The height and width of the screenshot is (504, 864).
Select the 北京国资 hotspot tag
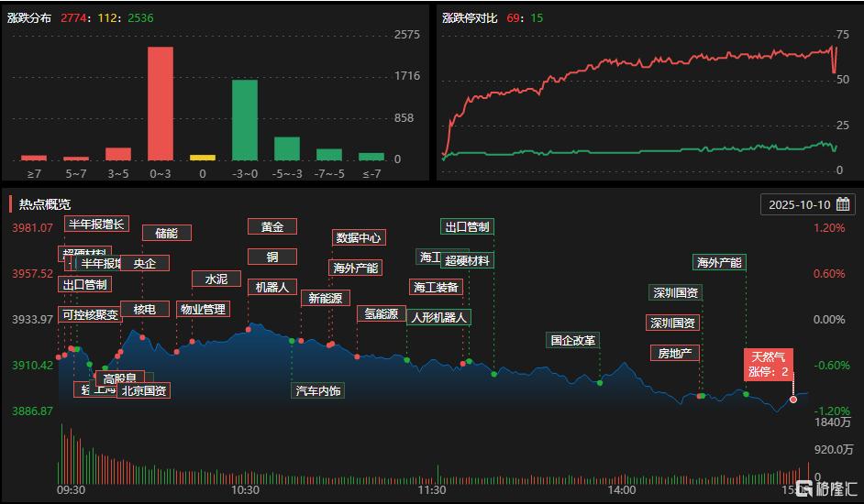pyautogui.click(x=143, y=390)
